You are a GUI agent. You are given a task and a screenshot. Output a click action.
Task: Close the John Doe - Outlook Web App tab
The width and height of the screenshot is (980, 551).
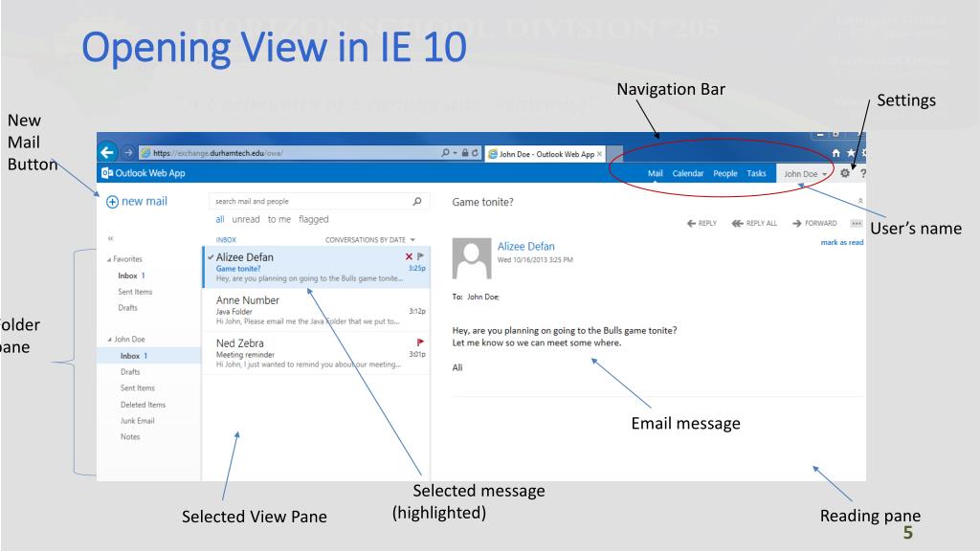599,154
